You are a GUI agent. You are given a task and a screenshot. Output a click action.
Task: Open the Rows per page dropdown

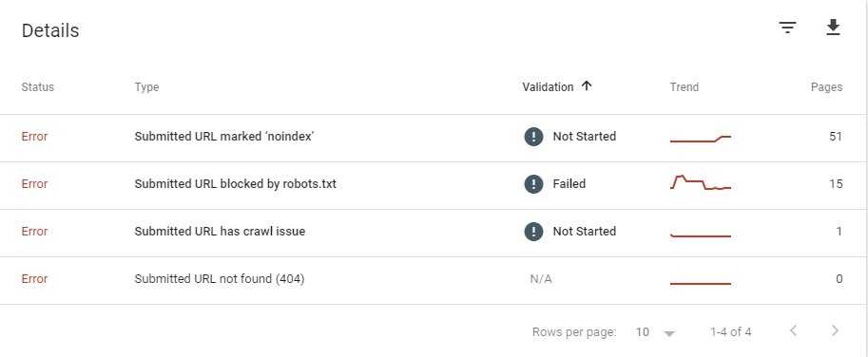pyautogui.click(x=669, y=333)
